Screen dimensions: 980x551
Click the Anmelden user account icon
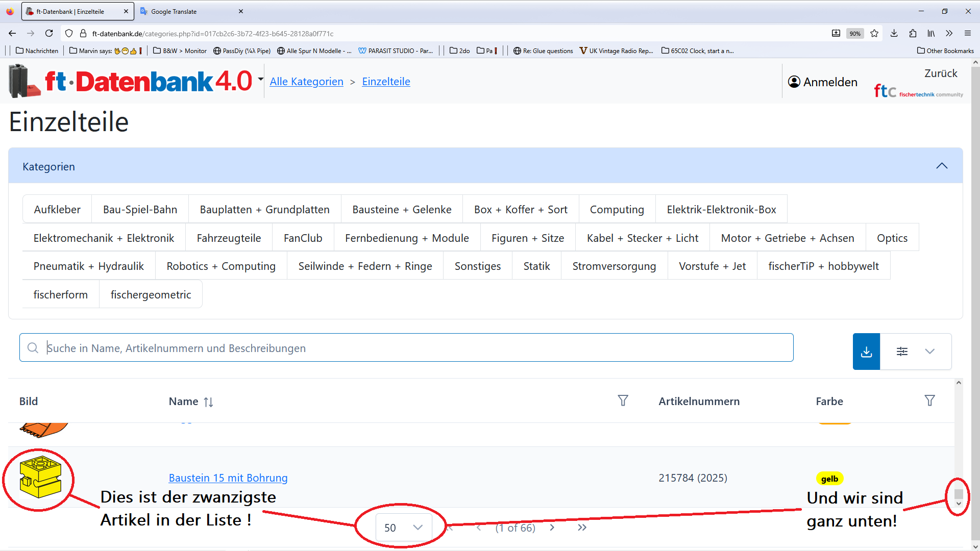pyautogui.click(x=794, y=82)
